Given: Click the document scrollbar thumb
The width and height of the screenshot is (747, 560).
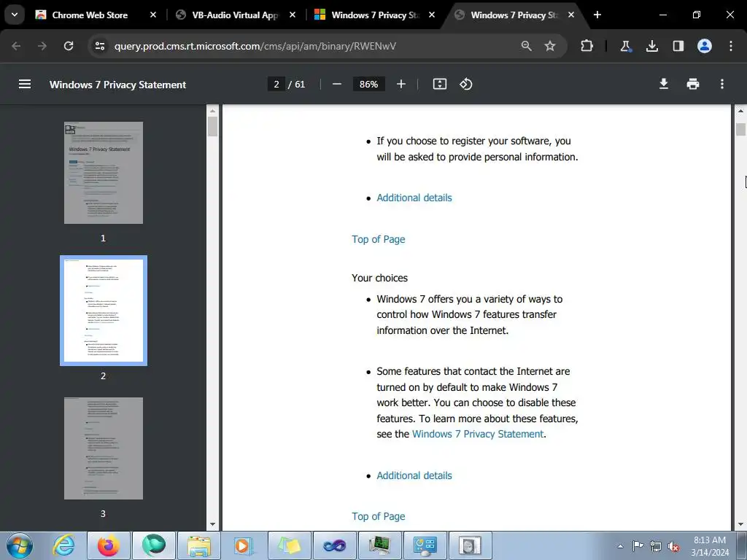Looking at the screenshot, I should click(740, 129).
